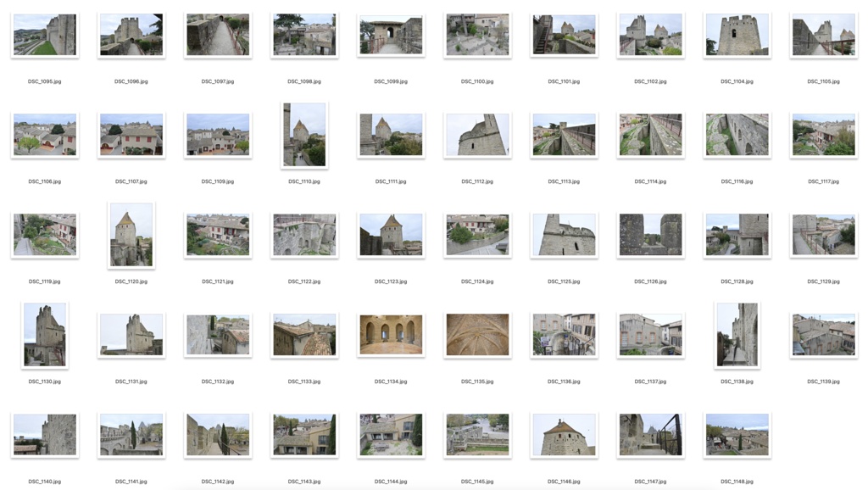Image resolution: width=868 pixels, height=490 pixels.
Task: Click the DSC_1132.jpg file name
Action: (218, 381)
